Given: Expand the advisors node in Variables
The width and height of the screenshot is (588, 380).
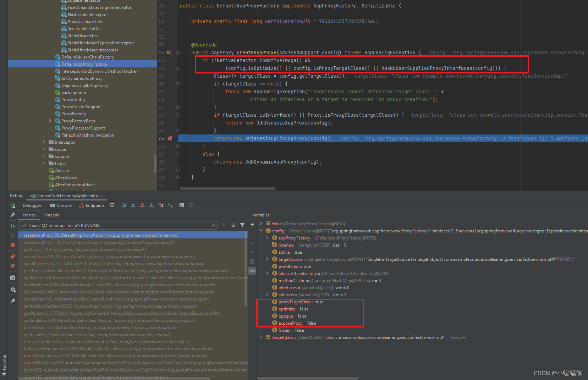Looking at the screenshot, I should tap(267, 294).
